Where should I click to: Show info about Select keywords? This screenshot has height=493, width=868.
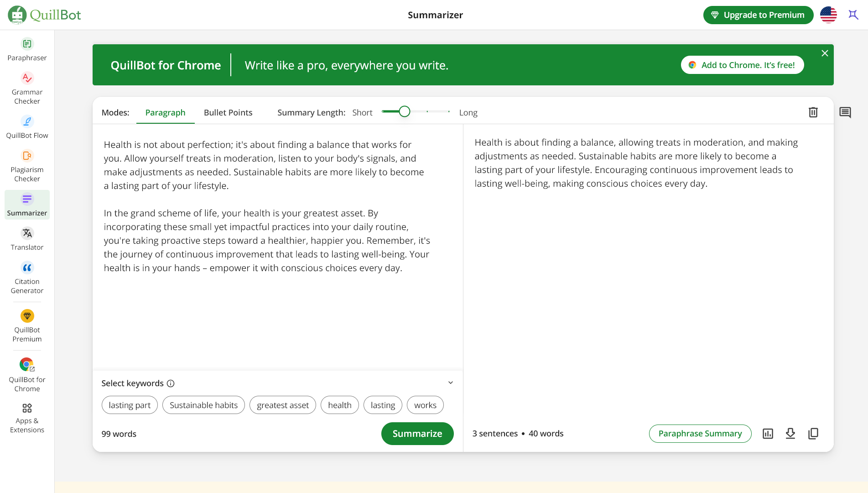click(x=171, y=383)
